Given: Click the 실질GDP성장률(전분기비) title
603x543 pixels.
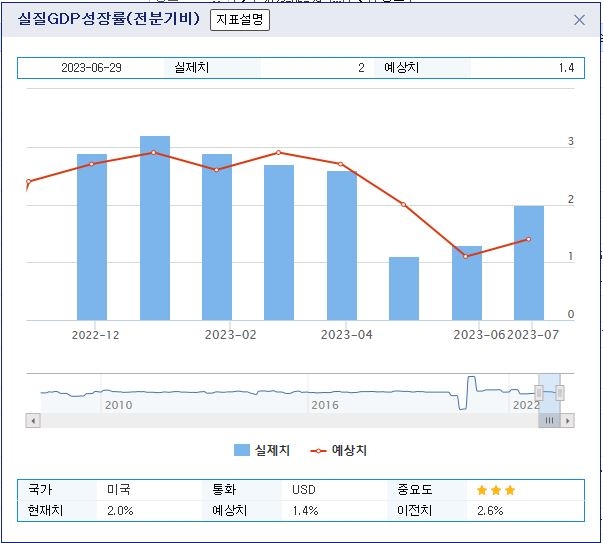Looking at the screenshot, I should pos(109,18).
